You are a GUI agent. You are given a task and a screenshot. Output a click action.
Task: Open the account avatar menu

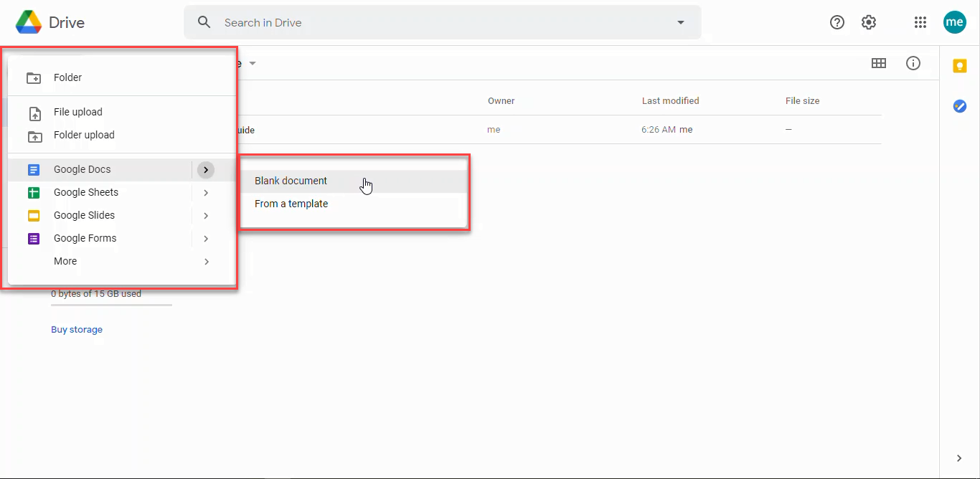click(x=954, y=22)
